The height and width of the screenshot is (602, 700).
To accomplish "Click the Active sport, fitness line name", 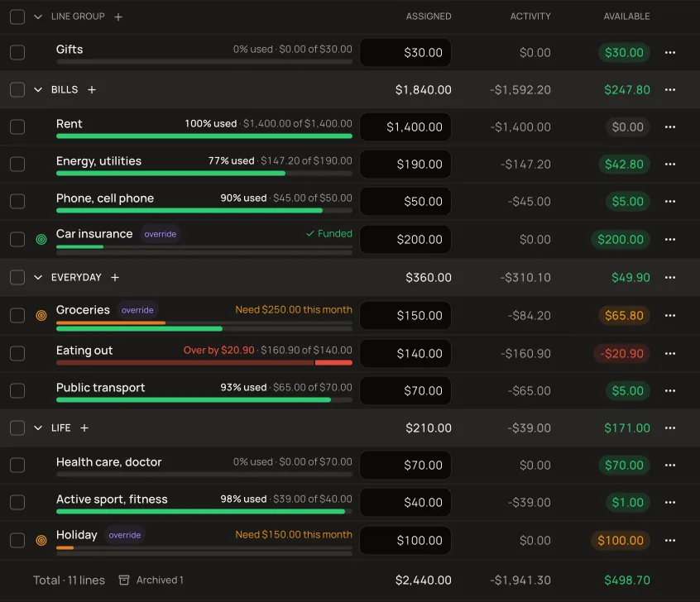I will pos(112,499).
